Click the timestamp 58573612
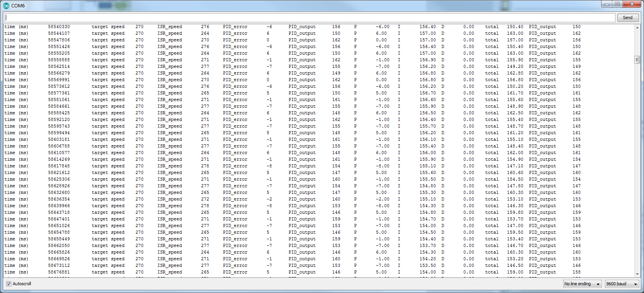The image size is (644, 293). pos(59,86)
